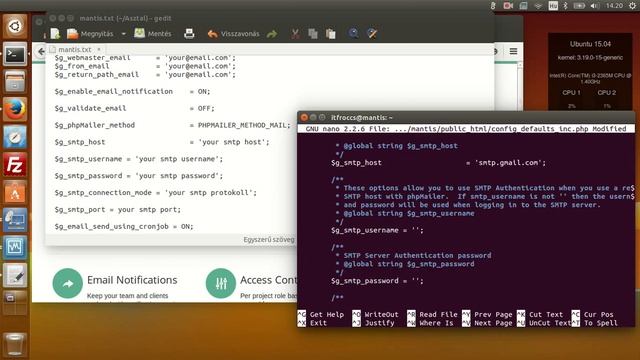Click 'smtp.gmail.com' value in terminal

click(508, 163)
